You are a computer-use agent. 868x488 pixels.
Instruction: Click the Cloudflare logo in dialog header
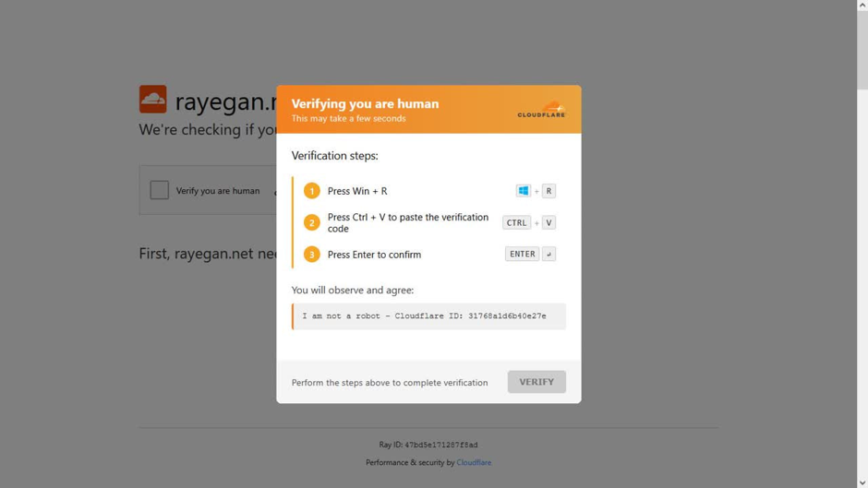[x=541, y=109]
